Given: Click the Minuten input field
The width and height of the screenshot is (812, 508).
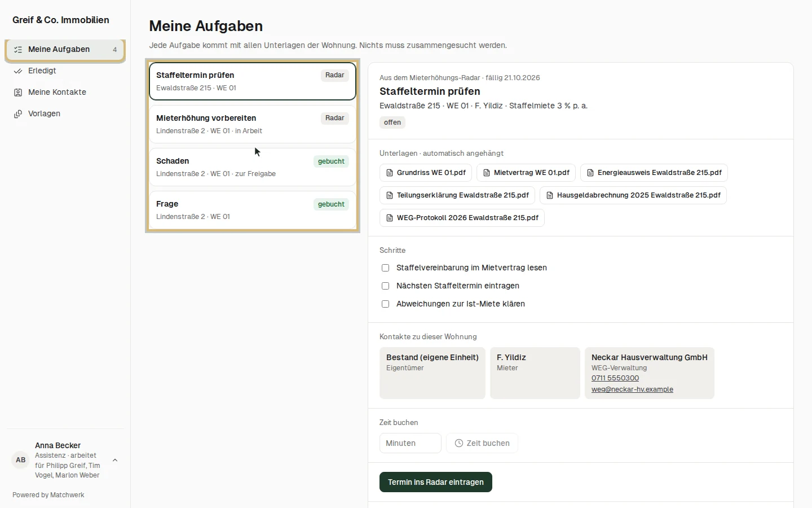Looking at the screenshot, I should click(x=411, y=443).
